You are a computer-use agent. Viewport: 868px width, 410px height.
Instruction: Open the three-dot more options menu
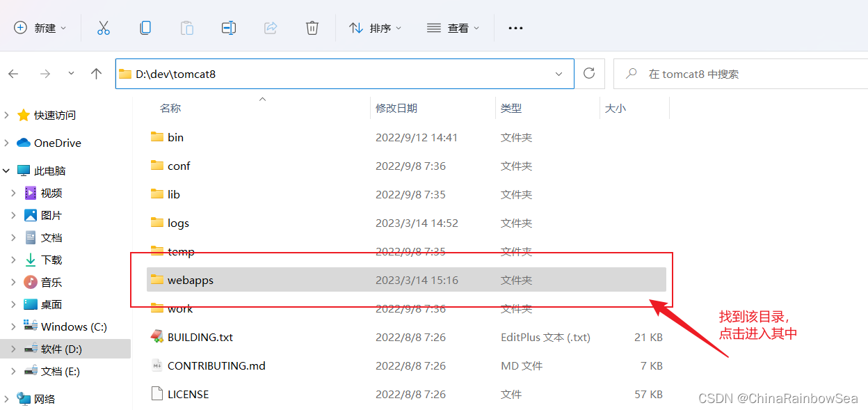click(515, 28)
